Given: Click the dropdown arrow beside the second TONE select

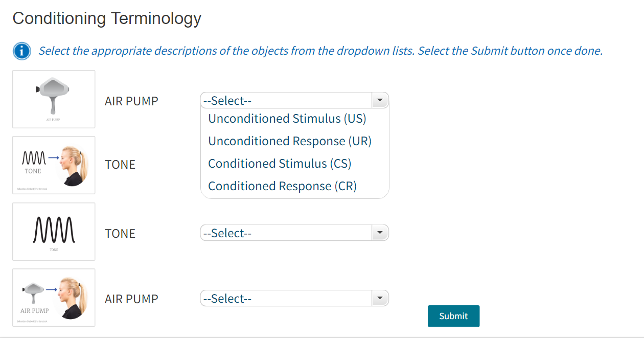Looking at the screenshot, I should pyautogui.click(x=380, y=232).
